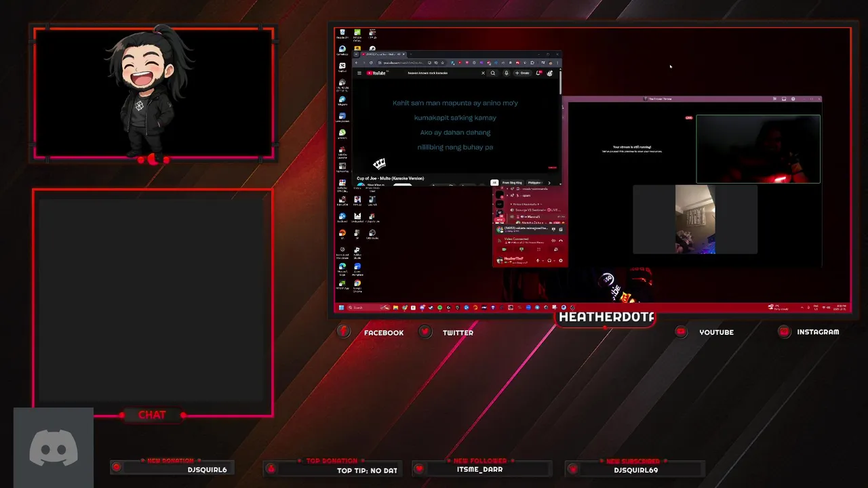This screenshot has height=488, width=868.
Task: Click the YouTube logo
Action: [376, 73]
